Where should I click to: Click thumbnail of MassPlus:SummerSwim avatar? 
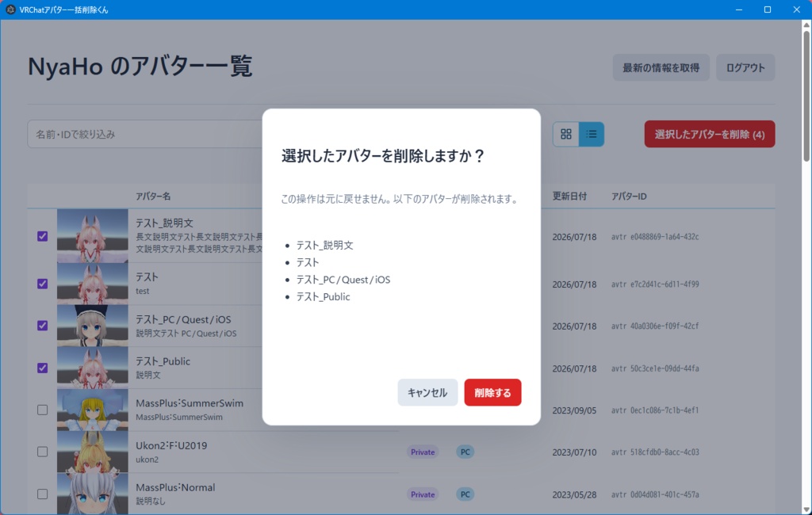coord(93,410)
